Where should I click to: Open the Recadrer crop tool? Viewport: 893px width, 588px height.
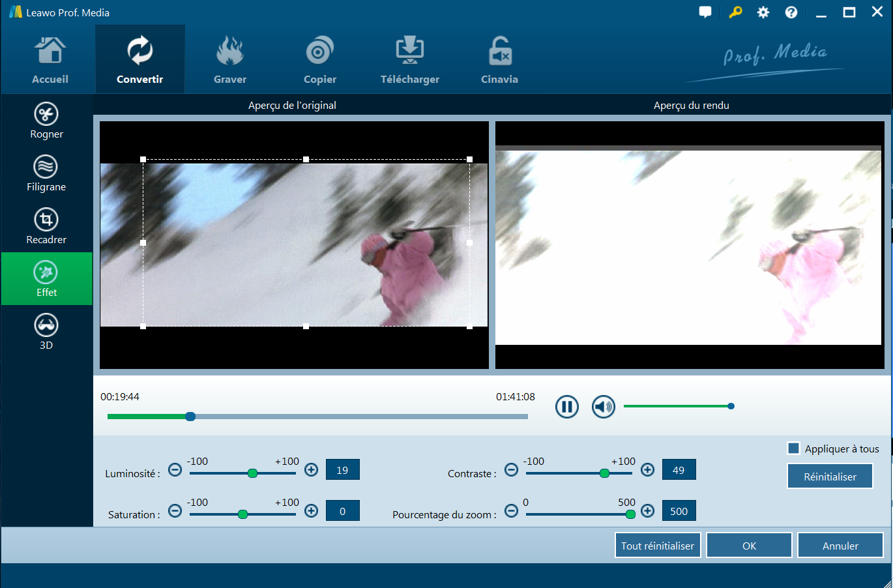[46, 226]
